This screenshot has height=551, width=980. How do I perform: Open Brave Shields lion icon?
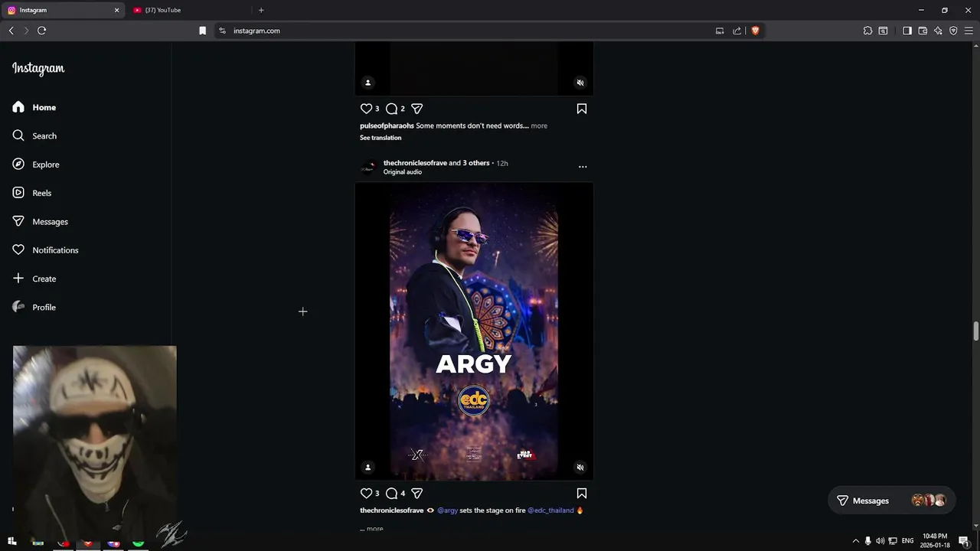tap(755, 31)
